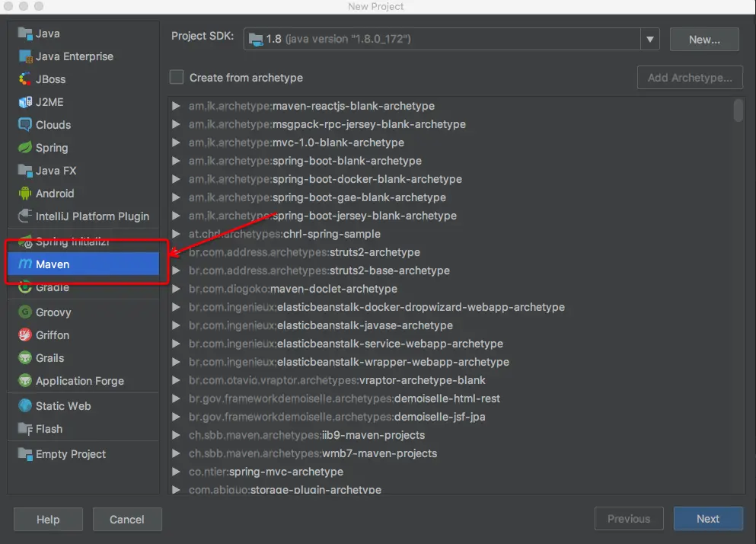The width and height of the screenshot is (756, 544).
Task: Select Java Enterprise project type
Action: point(75,56)
